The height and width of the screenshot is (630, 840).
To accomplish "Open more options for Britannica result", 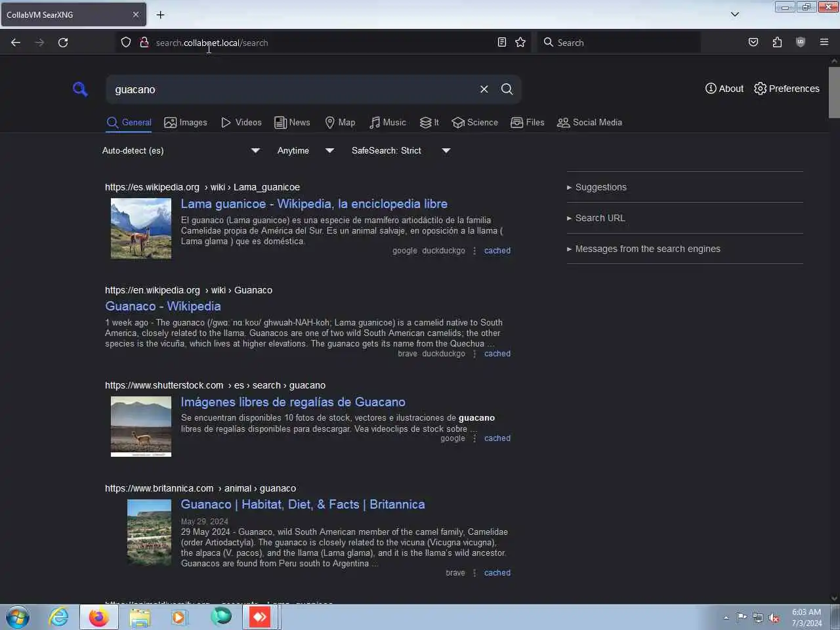I will coord(474,573).
